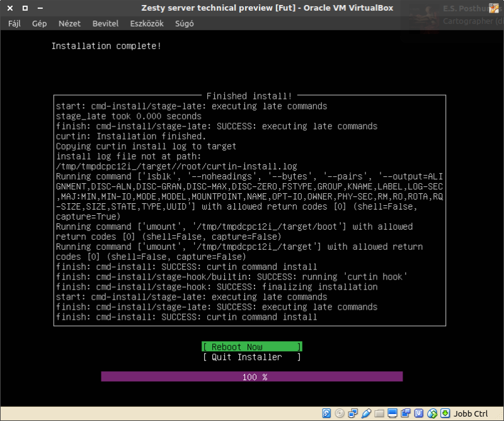The image size is (504, 421).
Task: Select the Reboot Now button
Action: 252,347
